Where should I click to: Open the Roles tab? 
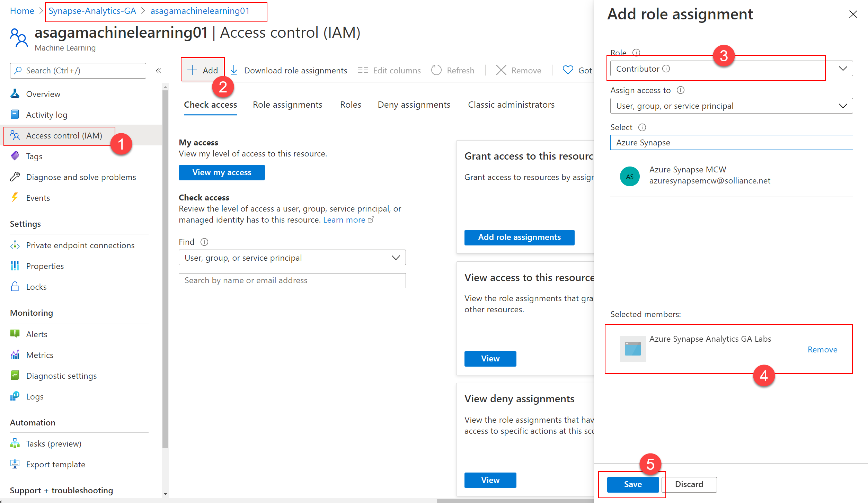click(351, 105)
